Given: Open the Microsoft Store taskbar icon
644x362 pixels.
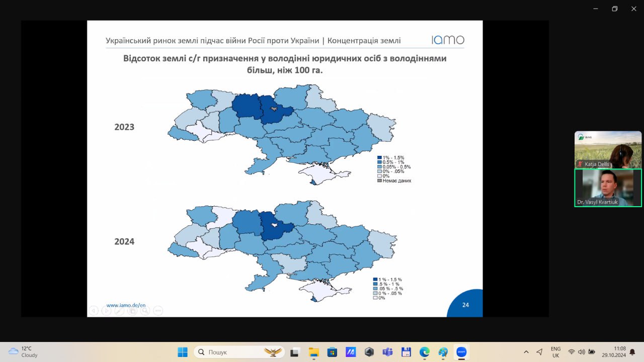Looking at the screenshot, I should (x=332, y=352).
